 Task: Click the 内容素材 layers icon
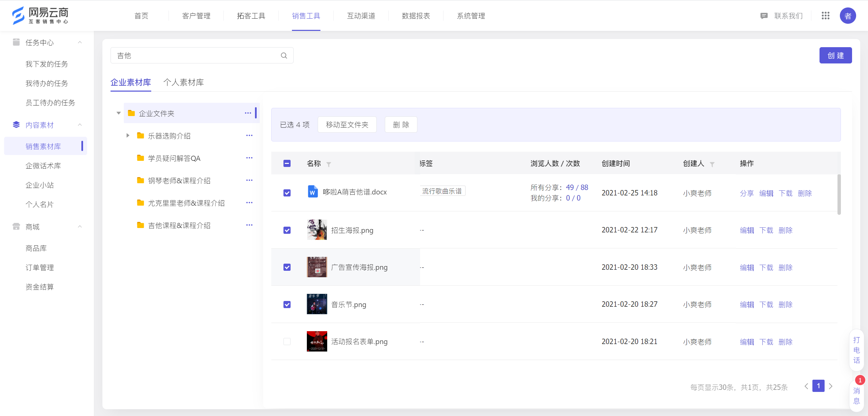coord(16,125)
